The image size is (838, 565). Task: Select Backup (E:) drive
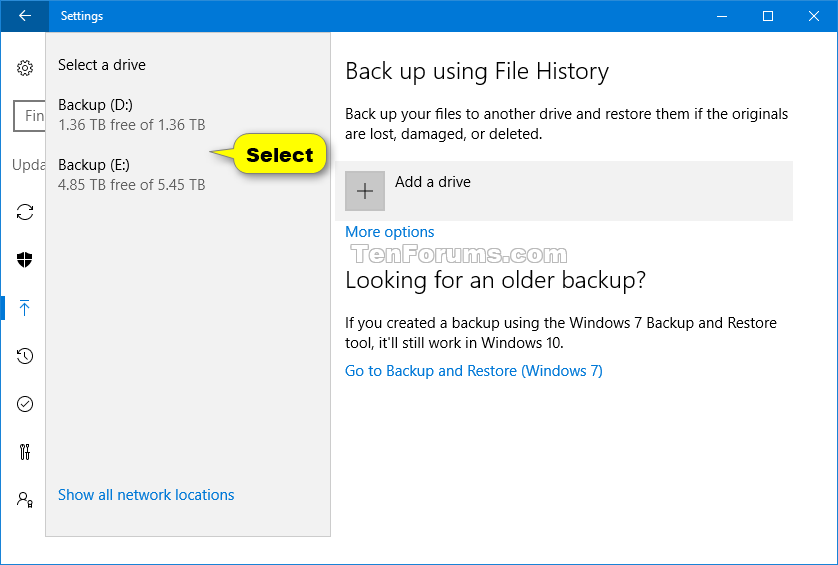188,174
